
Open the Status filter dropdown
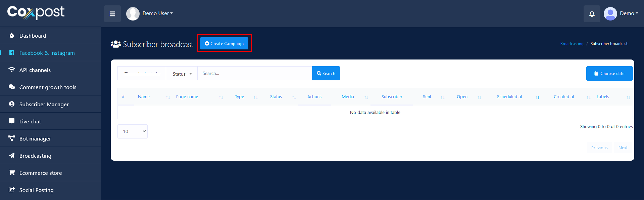coord(182,74)
